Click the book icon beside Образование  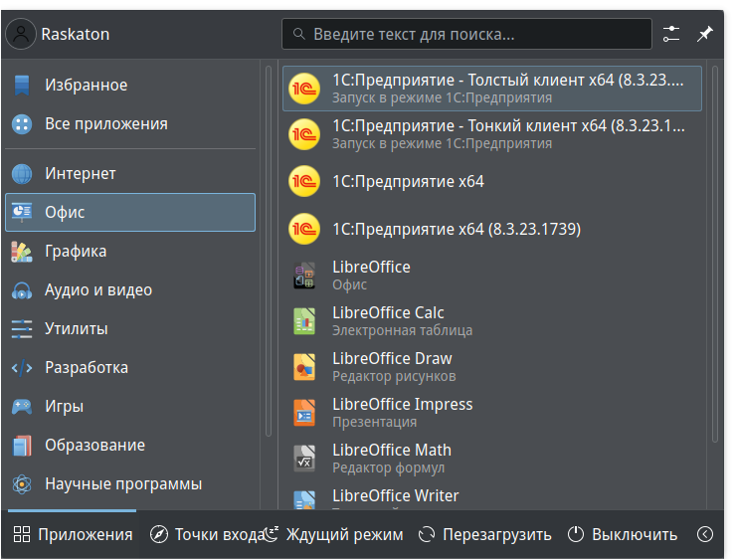pos(22,446)
